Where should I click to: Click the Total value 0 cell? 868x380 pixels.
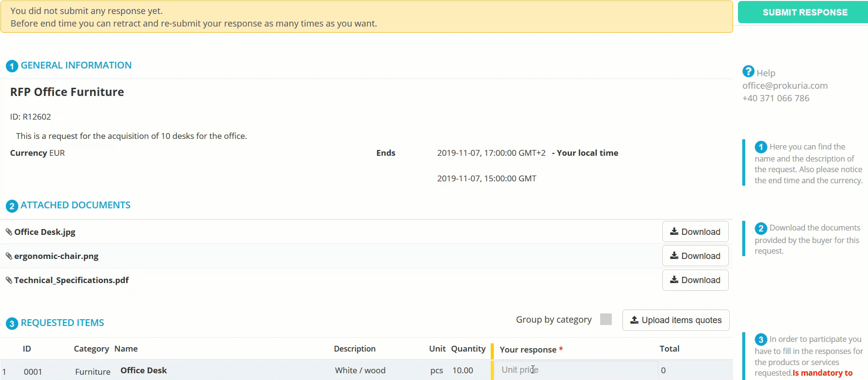click(x=663, y=370)
